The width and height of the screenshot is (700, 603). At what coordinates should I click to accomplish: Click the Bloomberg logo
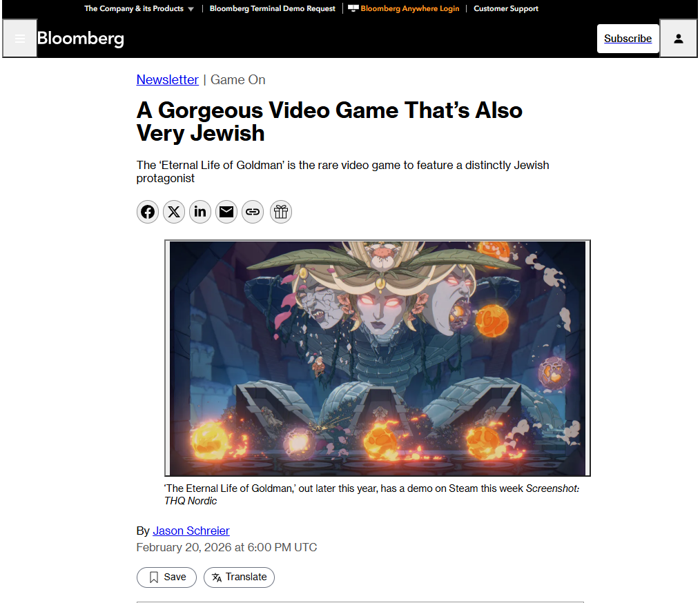pos(81,39)
